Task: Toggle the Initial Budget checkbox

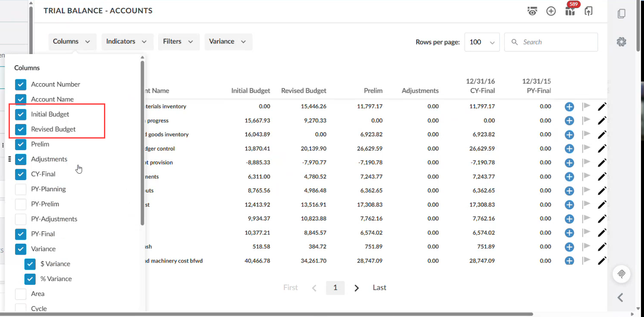Action: click(x=21, y=114)
